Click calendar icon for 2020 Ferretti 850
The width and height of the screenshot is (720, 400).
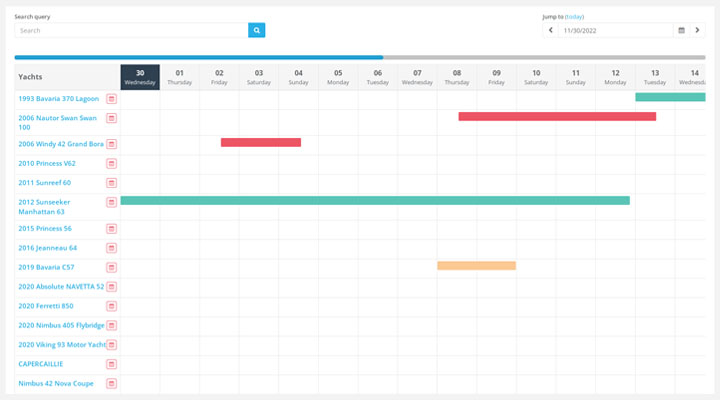click(112, 306)
